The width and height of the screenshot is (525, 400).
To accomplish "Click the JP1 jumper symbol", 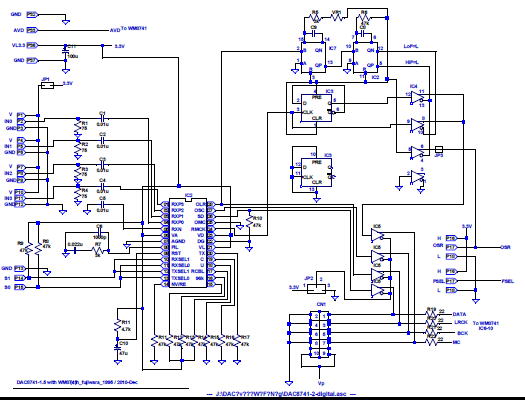I will [x=47, y=86].
